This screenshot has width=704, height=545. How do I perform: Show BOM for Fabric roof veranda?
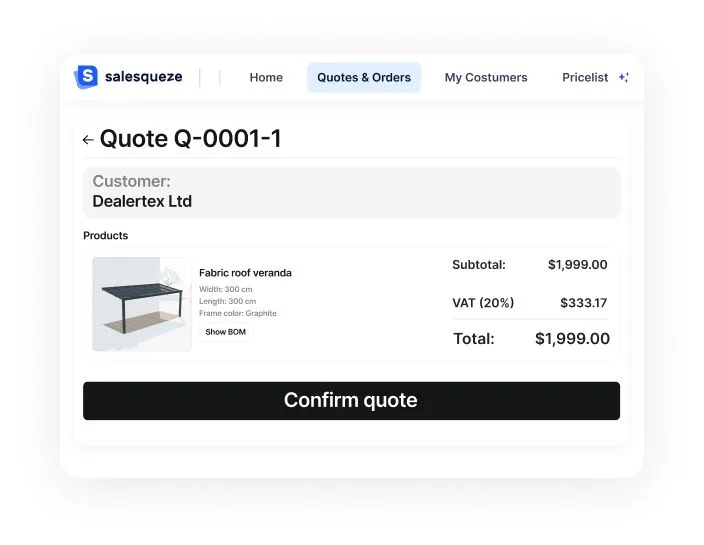226,332
